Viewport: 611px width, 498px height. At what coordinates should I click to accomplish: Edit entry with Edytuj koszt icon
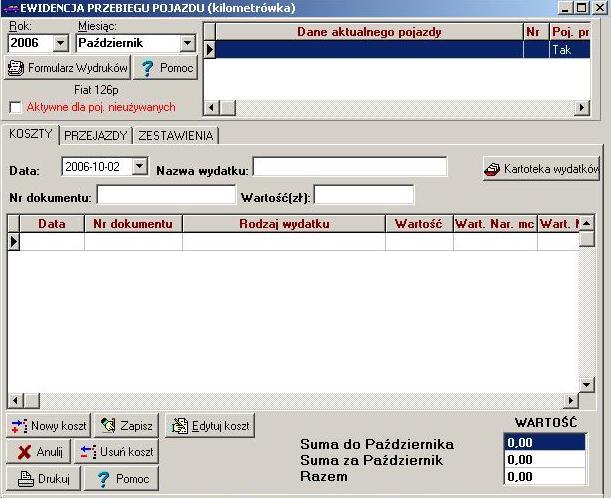180,426
